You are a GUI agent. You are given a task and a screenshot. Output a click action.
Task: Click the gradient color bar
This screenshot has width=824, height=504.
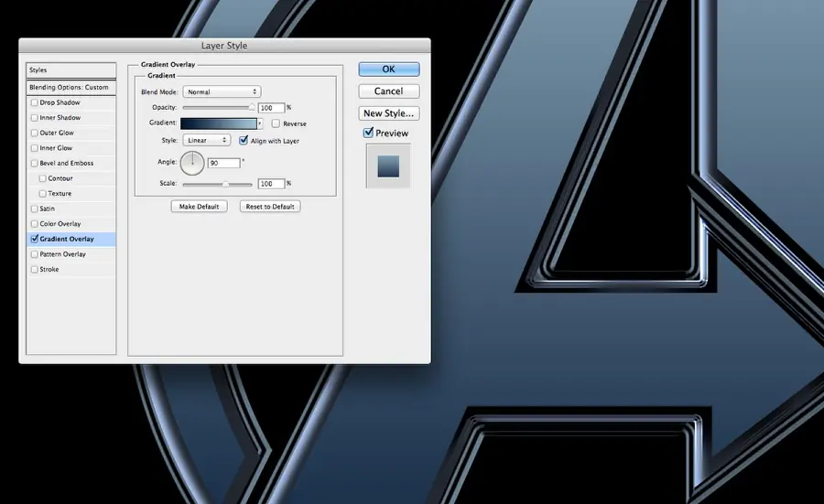click(218, 123)
